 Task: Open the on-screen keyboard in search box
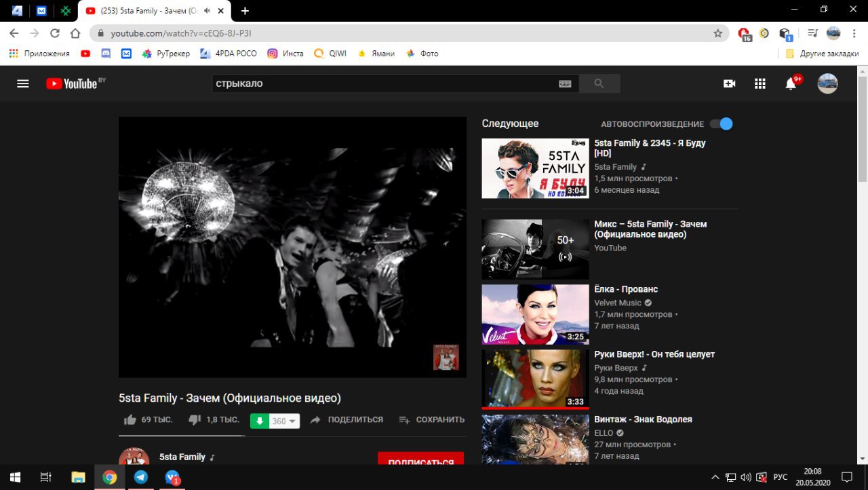[565, 83]
